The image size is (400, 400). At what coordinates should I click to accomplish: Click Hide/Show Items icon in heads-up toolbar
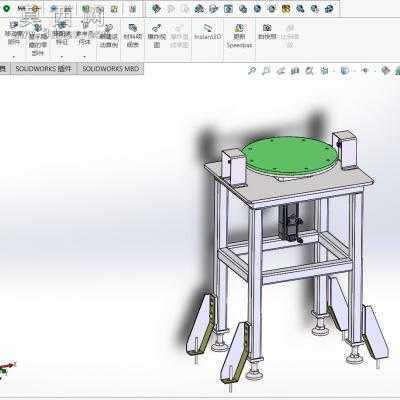(365, 71)
